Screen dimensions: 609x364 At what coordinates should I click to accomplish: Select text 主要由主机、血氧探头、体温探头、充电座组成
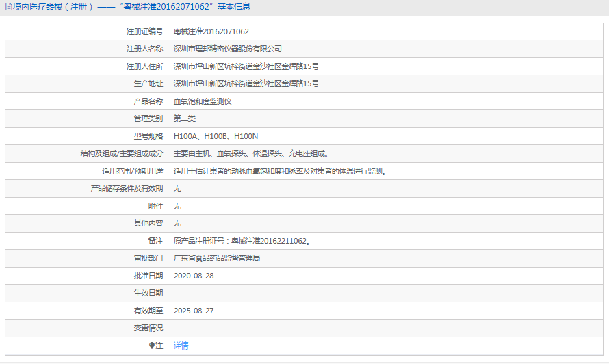click(252, 153)
